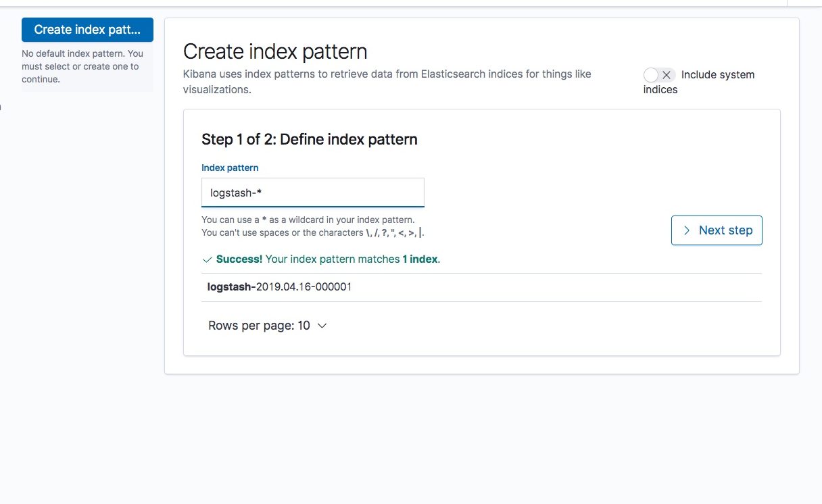Click the Create index pattern page heading
822x504 pixels.
coord(275,51)
